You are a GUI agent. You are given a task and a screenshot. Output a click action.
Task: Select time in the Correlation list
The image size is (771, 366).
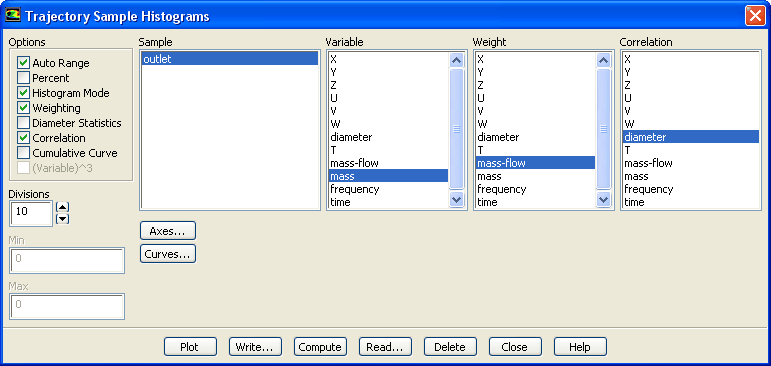(x=691, y=202)
